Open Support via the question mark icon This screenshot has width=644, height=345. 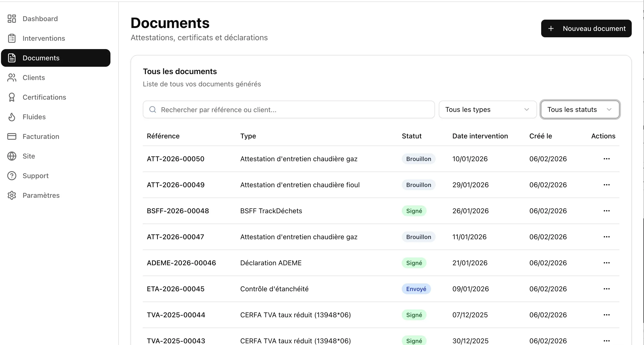tap(11, 175)
